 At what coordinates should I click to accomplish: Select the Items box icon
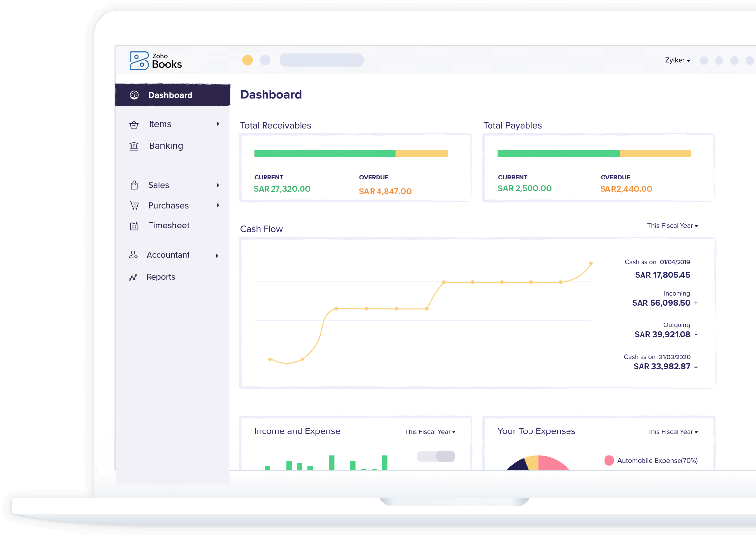click(x=134, y=124)
